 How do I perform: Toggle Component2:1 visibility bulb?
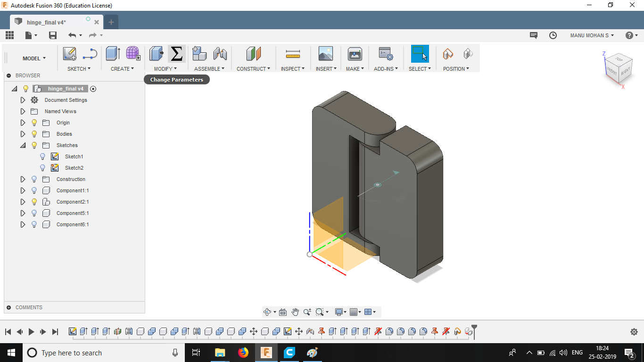(34, 202)
